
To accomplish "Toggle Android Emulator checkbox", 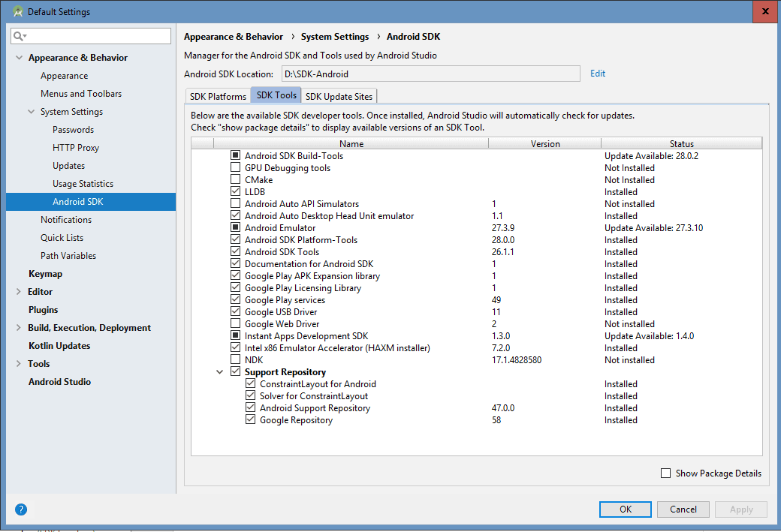I will coord(236,227).
